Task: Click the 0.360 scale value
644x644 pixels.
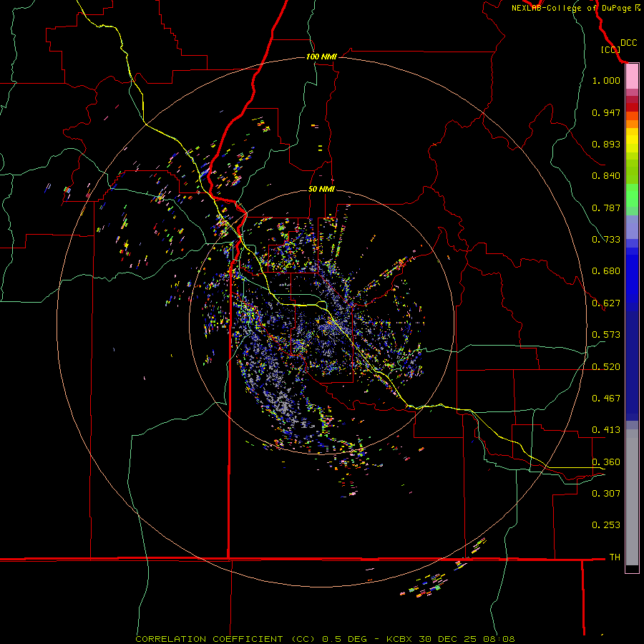Action: point(606,462)
